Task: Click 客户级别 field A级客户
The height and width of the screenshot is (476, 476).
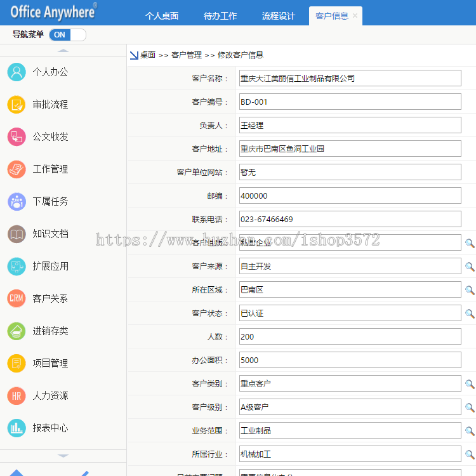Action: (350, 407)
